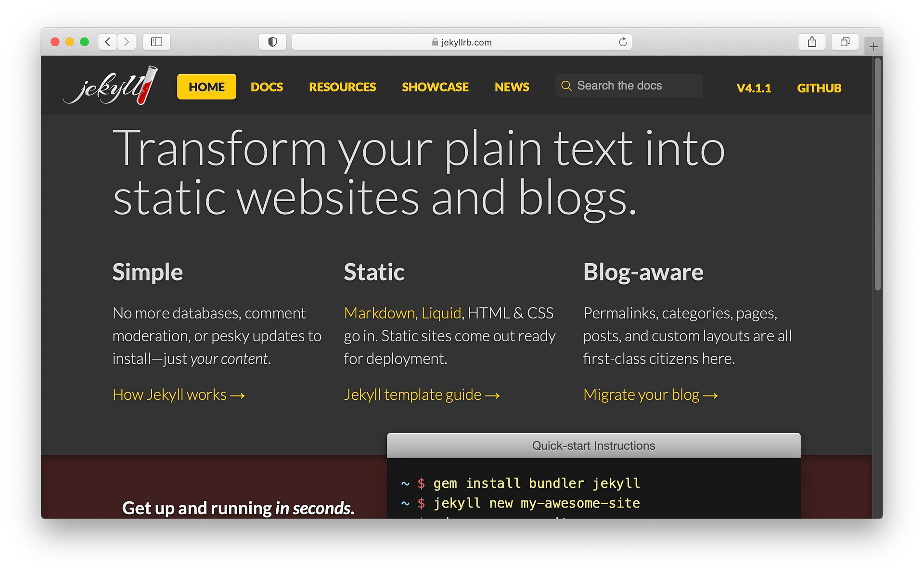Screen dimensions: 924x573
Task: Click the jekyll new my-awesome-site command
Action: point(537,503)
